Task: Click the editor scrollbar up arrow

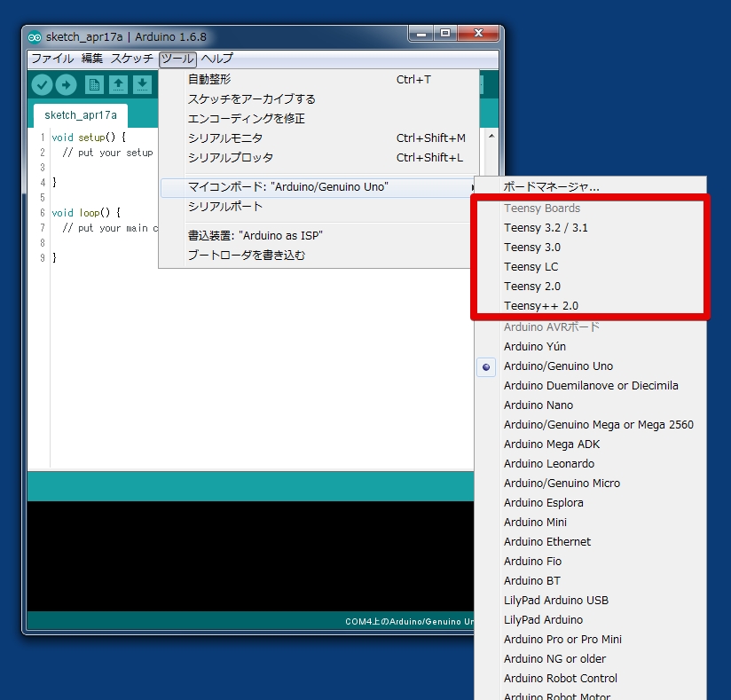Action: tap(491, 136)
